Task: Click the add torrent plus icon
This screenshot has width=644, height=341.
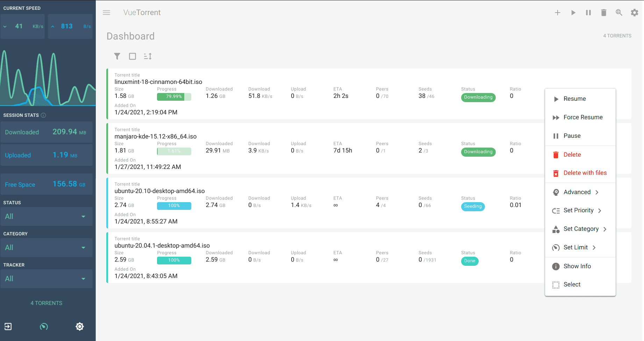Action: [x=558, y=13]
